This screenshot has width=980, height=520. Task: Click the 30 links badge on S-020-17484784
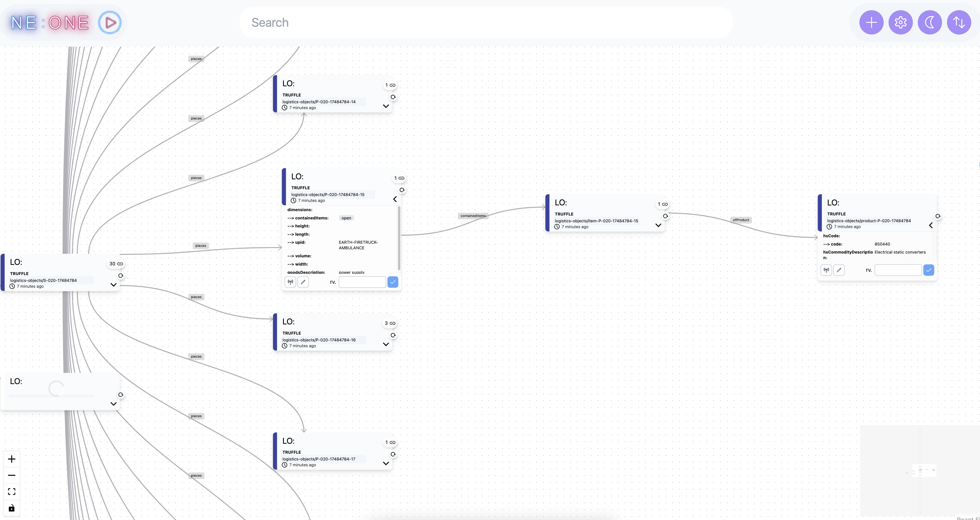[116, 264]
